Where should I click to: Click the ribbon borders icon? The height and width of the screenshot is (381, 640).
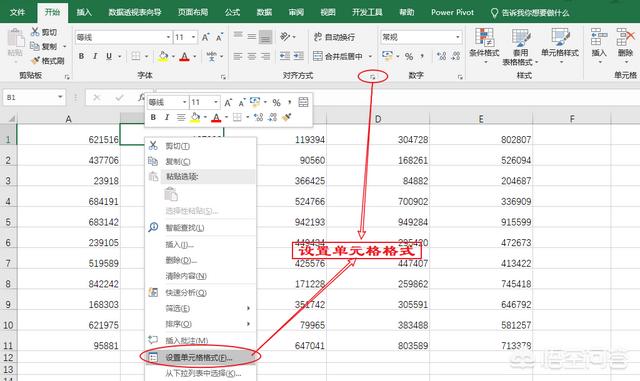point(136,56)
